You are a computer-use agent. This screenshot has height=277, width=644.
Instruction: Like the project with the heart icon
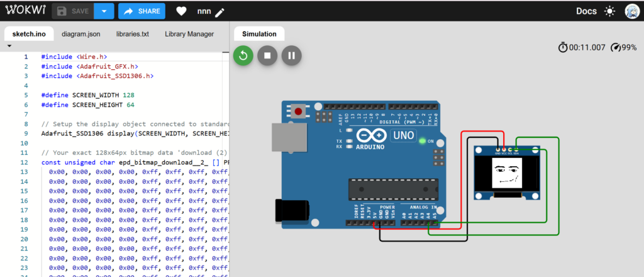pyautogui.click(x=181, y=11)
